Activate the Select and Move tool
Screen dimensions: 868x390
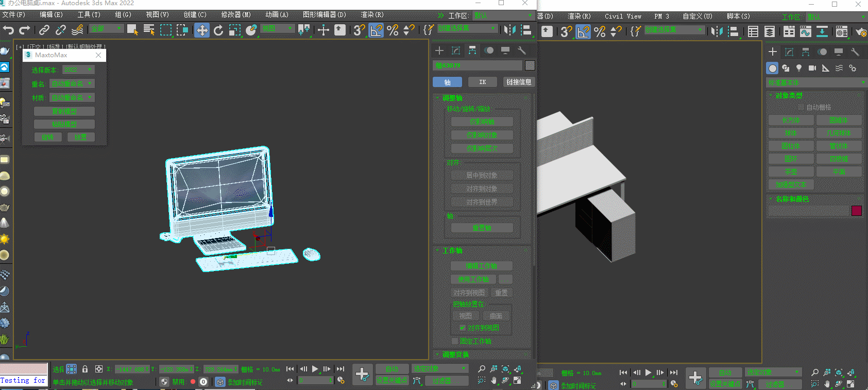tap(202, 30)
